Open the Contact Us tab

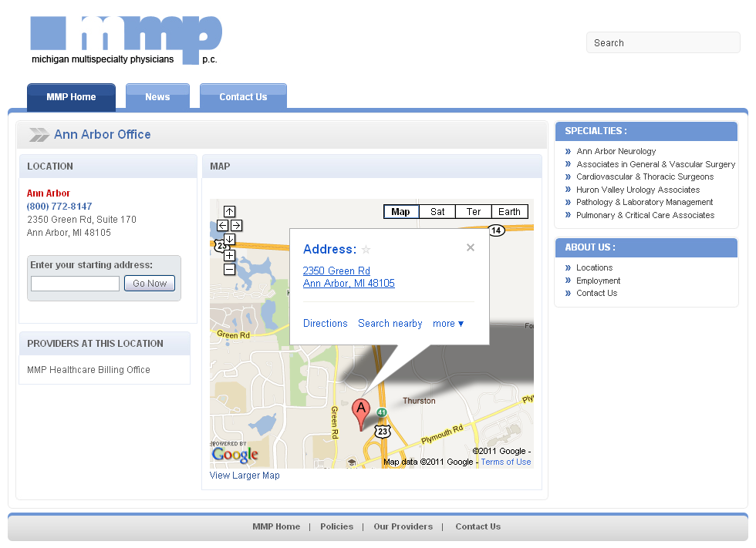pyautogui.click(x=243, y=97)
